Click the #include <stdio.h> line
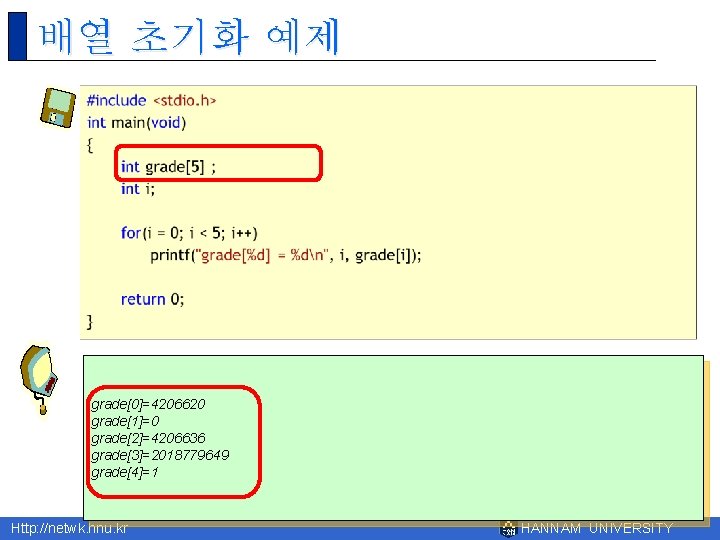 click(152, 100)
